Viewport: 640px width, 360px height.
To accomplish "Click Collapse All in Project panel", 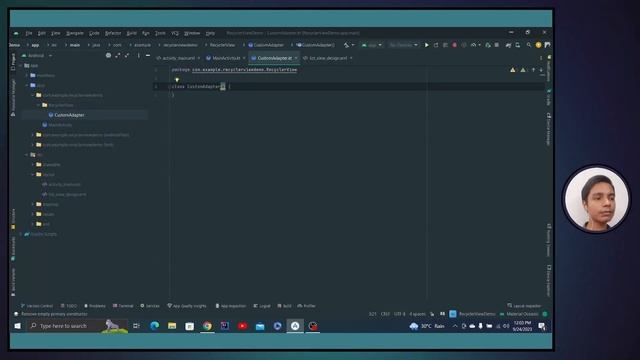I will [x=127, y=56].
